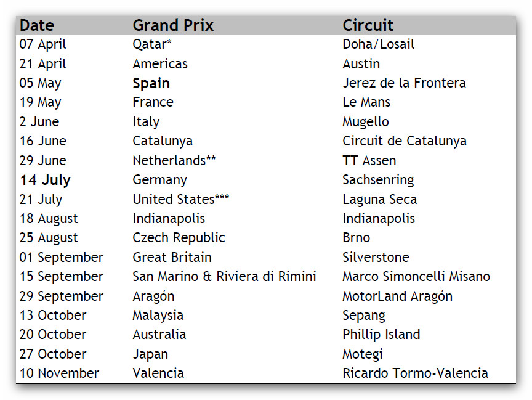The image size is (532, 400).
Task: Click the bold 14 July date
Action: (x=45, y=180)
